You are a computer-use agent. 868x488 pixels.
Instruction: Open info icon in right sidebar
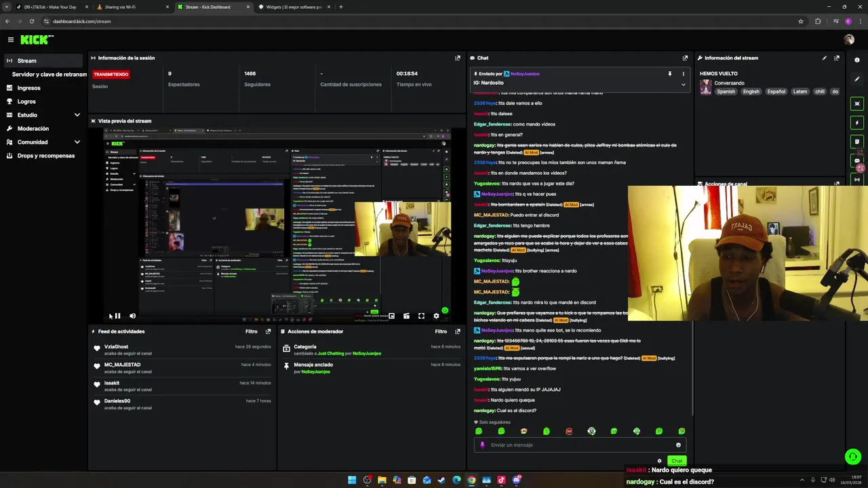(x=857, y=60)
